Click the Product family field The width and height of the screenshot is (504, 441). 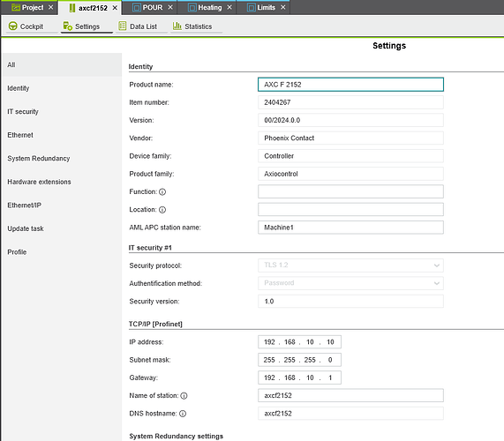point(350,174)
